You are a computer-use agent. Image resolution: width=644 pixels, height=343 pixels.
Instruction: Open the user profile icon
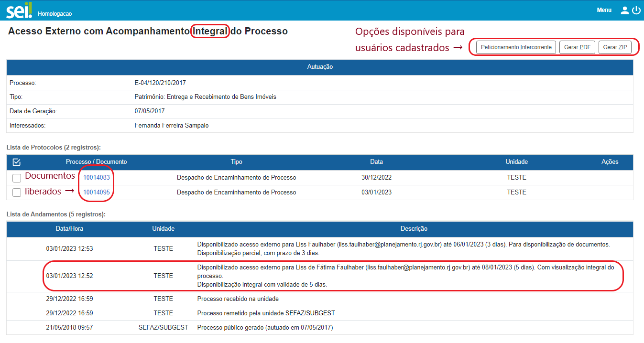pyautogui.click(x=624, y=10)
